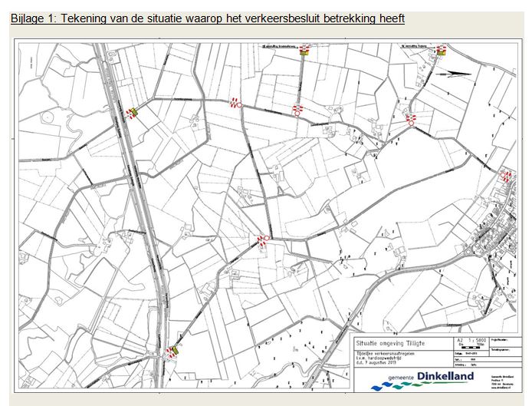The height and width of the screenshot is (406, 532).
Task: Click the caption label beside top-center sign
Action: [x=280, y=46]
